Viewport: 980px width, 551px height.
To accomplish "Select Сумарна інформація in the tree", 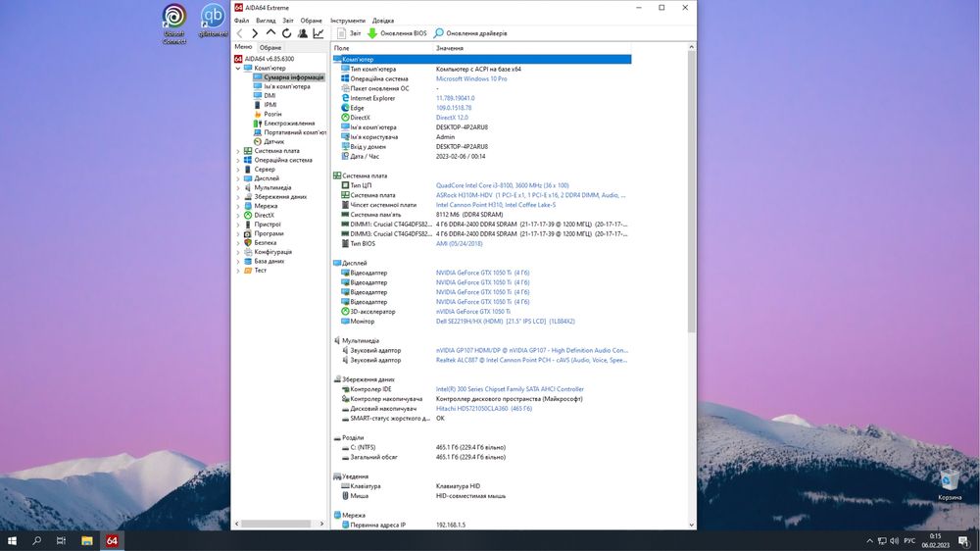I will click(x=289, y=77).
